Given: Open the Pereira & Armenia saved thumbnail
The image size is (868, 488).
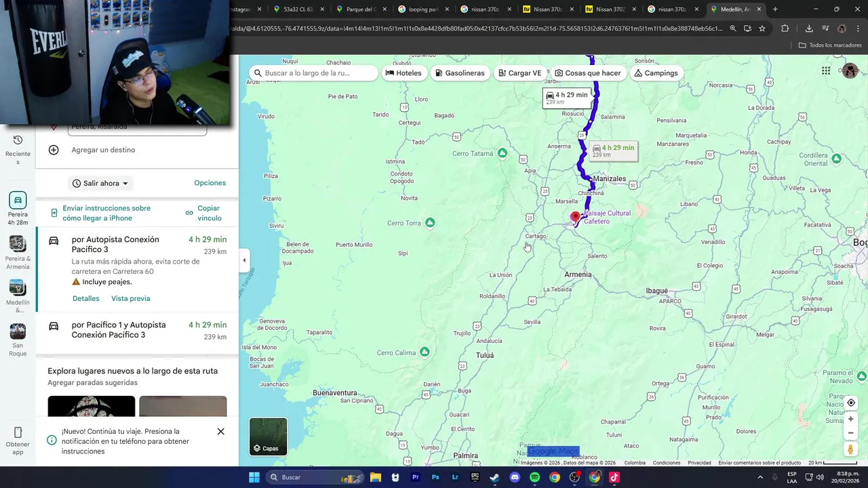Looking at the screenshot, I should [18, 243].
